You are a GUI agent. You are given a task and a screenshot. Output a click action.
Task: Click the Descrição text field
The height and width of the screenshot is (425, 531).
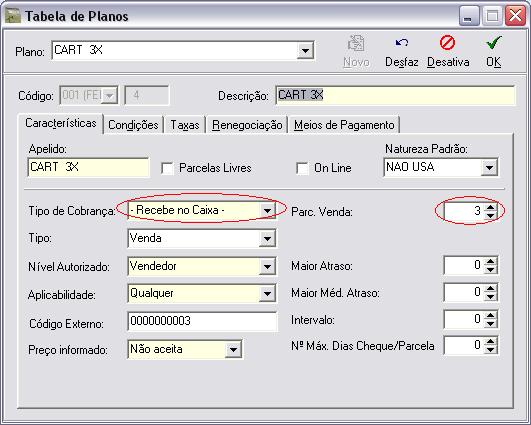tap(395, 95)
